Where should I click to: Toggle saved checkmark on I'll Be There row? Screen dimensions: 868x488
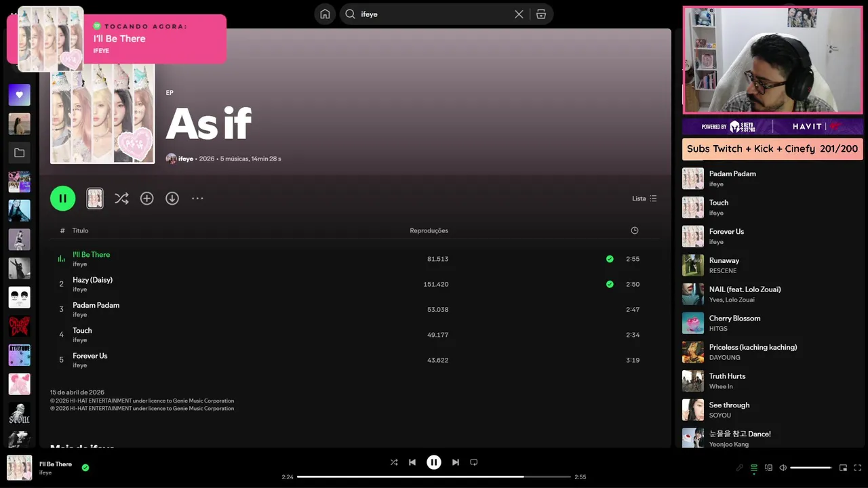click(610, 259)
